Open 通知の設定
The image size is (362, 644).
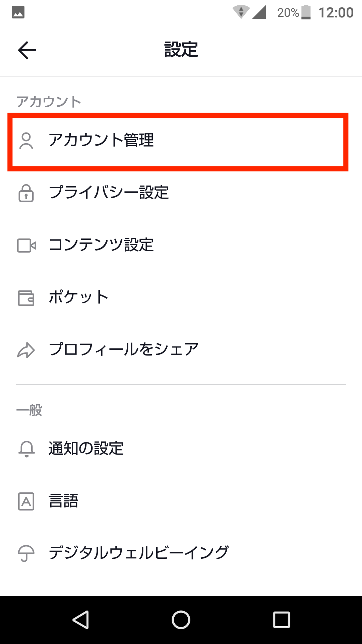pos(86,449)
